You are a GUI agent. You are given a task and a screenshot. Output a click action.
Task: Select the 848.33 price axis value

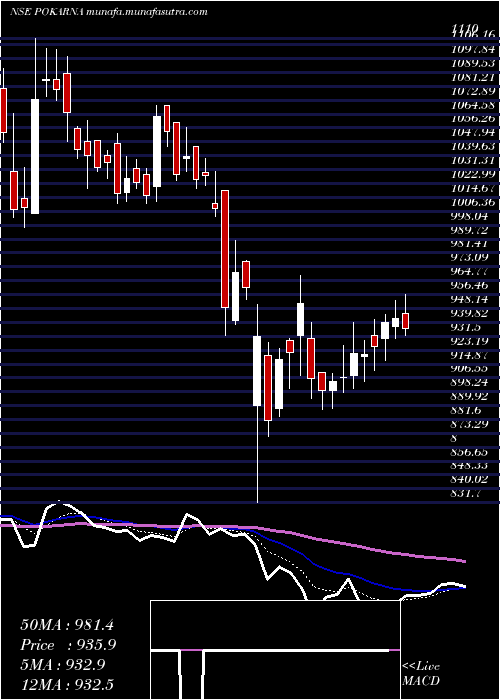pyautogui.click(x=471, y=465)
